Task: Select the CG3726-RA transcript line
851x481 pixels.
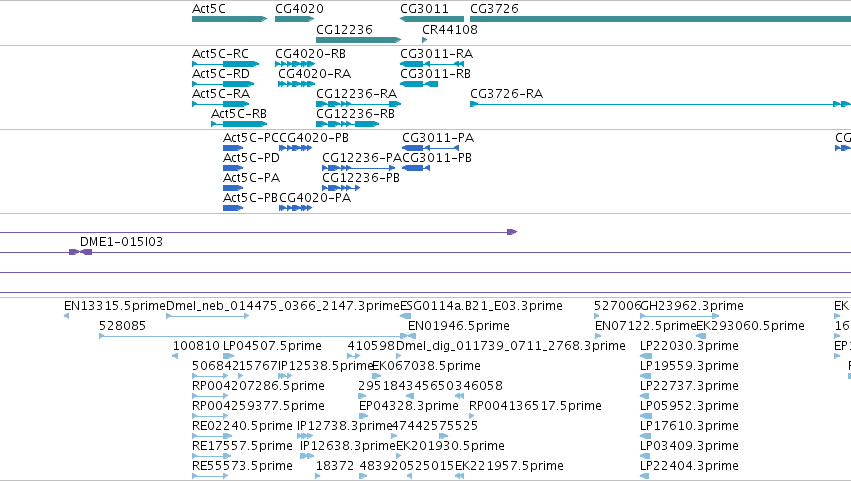Action: 661,104
